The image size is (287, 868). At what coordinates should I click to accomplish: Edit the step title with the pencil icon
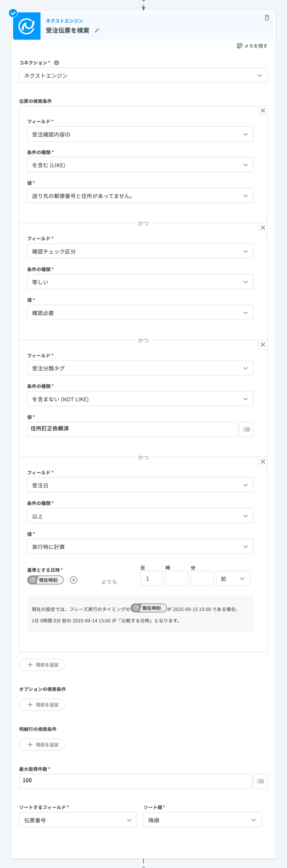coord(98,30)
